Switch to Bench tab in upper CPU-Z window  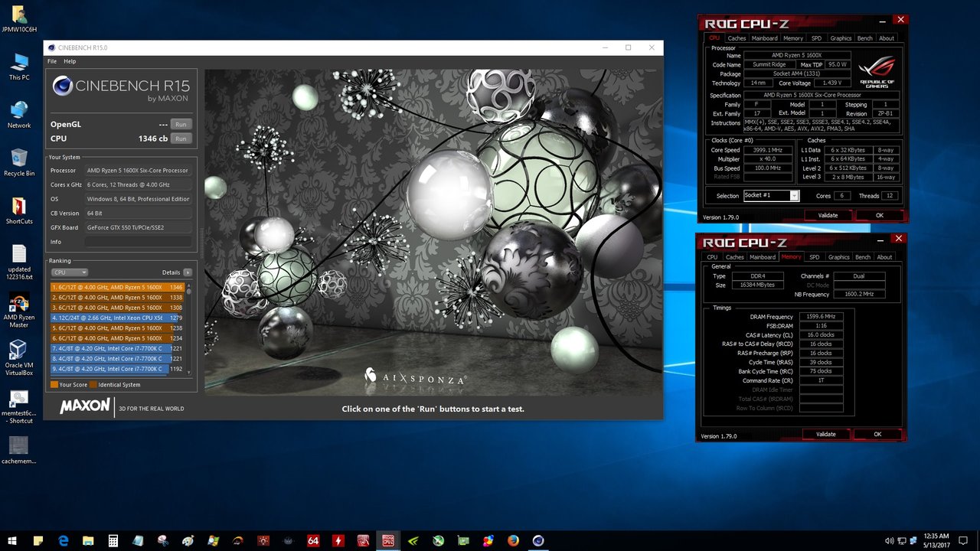(x=864, y=38)
